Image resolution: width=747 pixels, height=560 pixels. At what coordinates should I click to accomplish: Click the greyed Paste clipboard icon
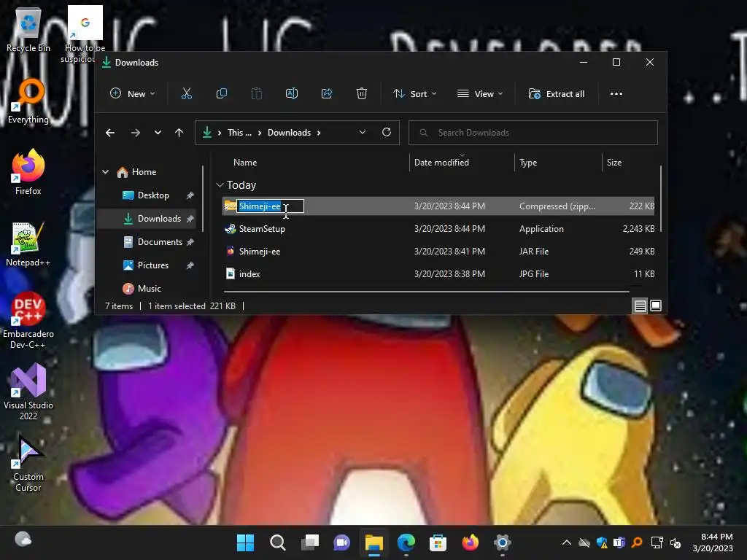(256, 94)
